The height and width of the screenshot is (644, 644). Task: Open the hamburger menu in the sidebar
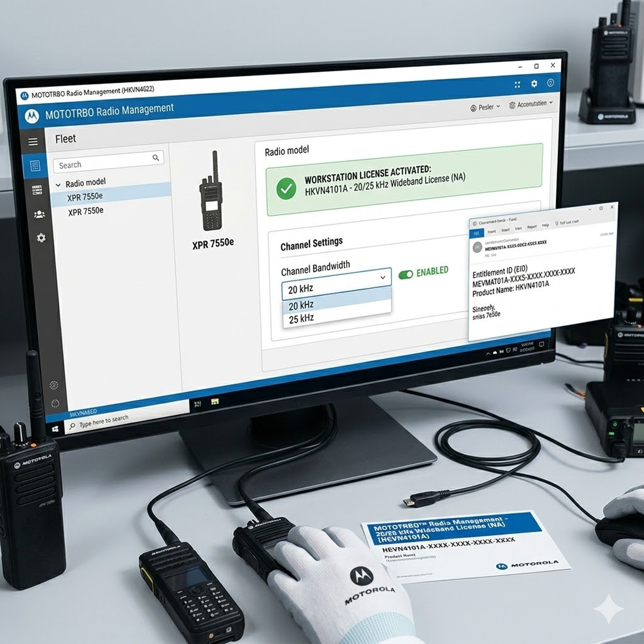coord(33,142)
